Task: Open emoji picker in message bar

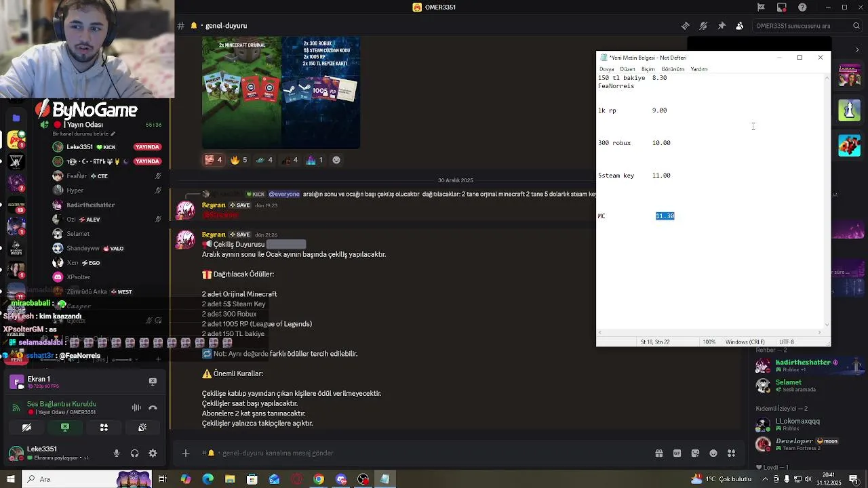Action: [x=713, y=453]
